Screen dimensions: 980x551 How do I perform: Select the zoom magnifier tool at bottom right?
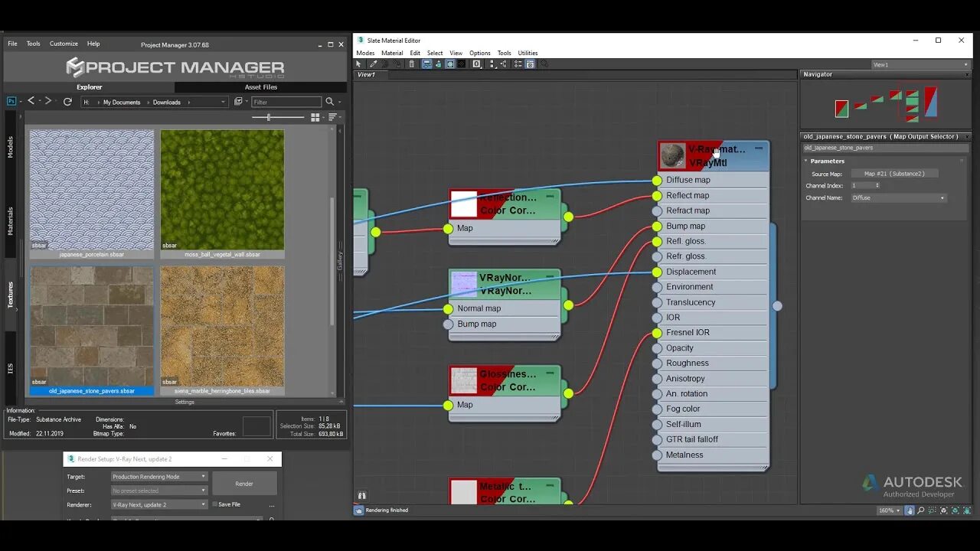pyautogui.click(x=921, y=510)
